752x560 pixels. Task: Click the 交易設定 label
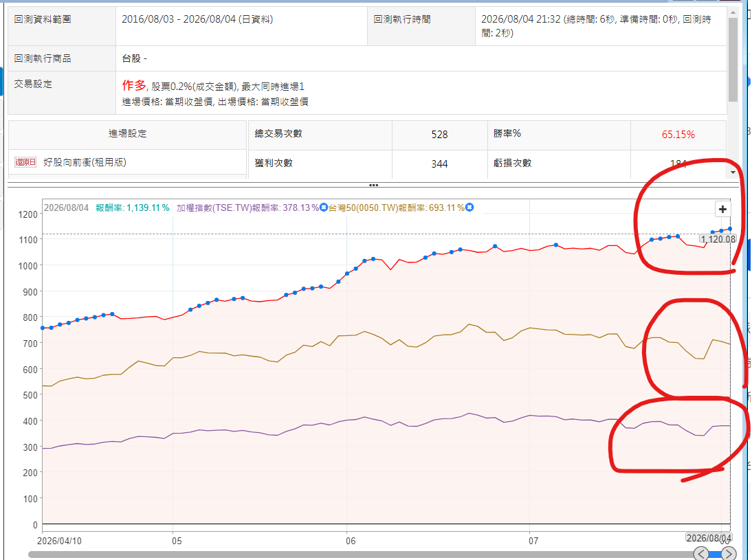pyautogui.click(x=33, y=84)
